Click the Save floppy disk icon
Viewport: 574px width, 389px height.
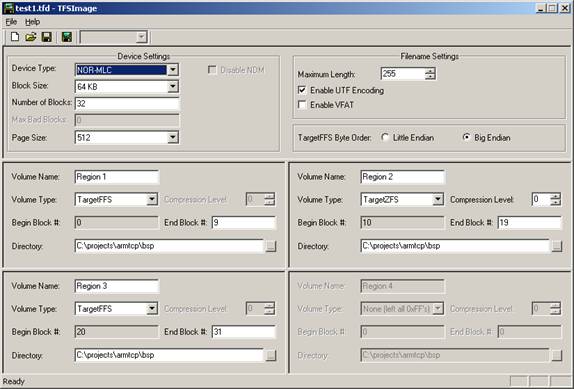46,37
